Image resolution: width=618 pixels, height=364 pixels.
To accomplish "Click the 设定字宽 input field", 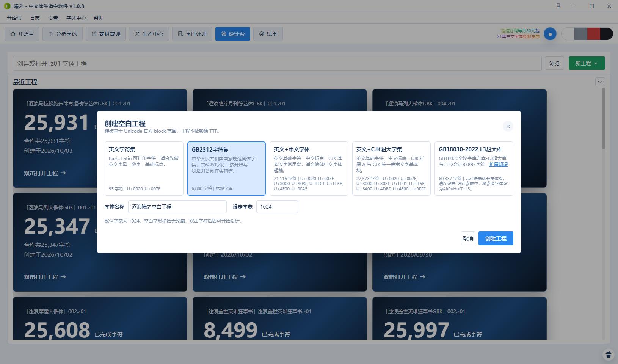I will pyautogui.click(x=277, y=207).
